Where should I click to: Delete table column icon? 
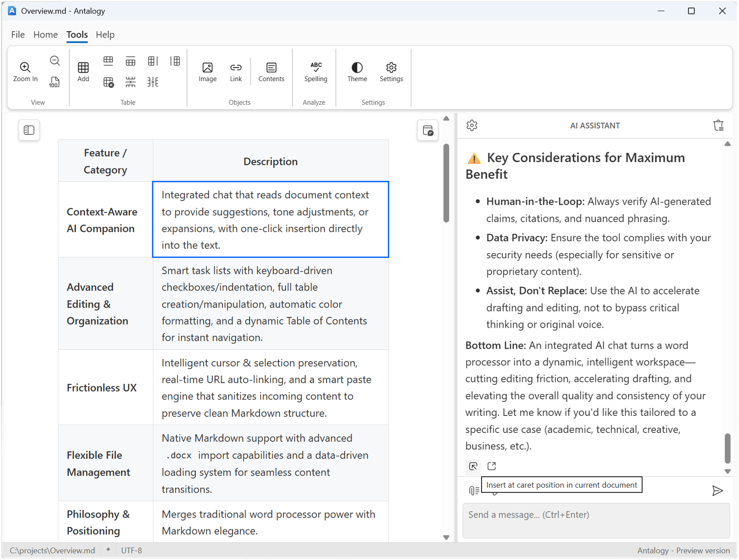(x=153, y=82)
